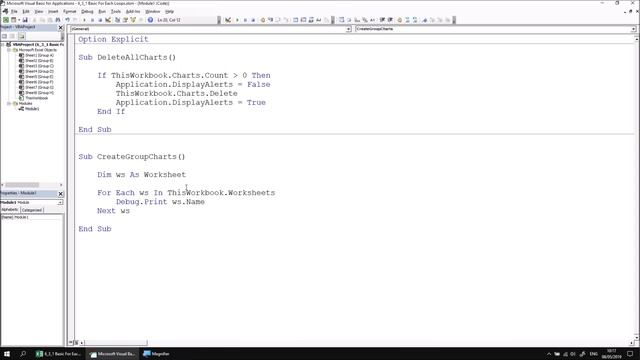Click the Find binoculars icon

coord(58,20)
